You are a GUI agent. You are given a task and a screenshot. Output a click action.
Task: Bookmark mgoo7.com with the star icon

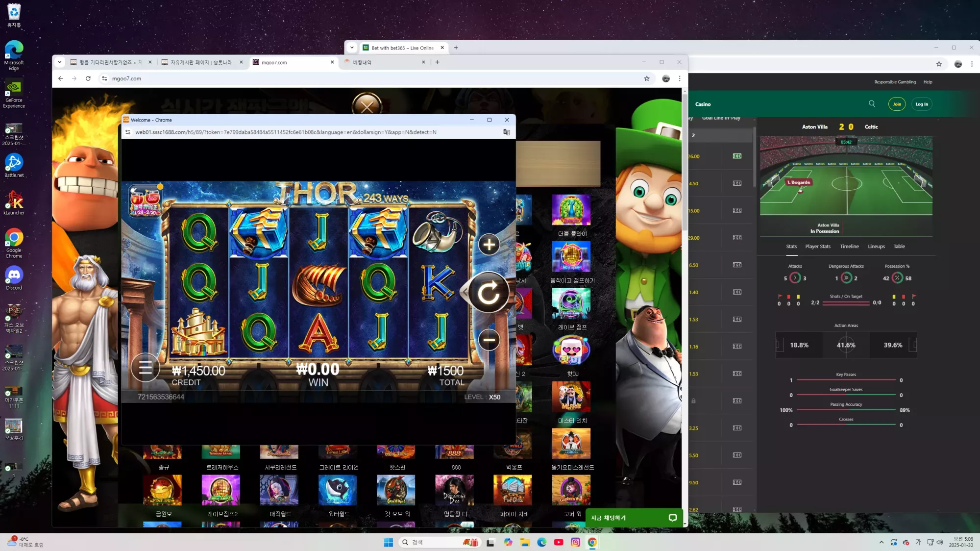click(647, 78)
